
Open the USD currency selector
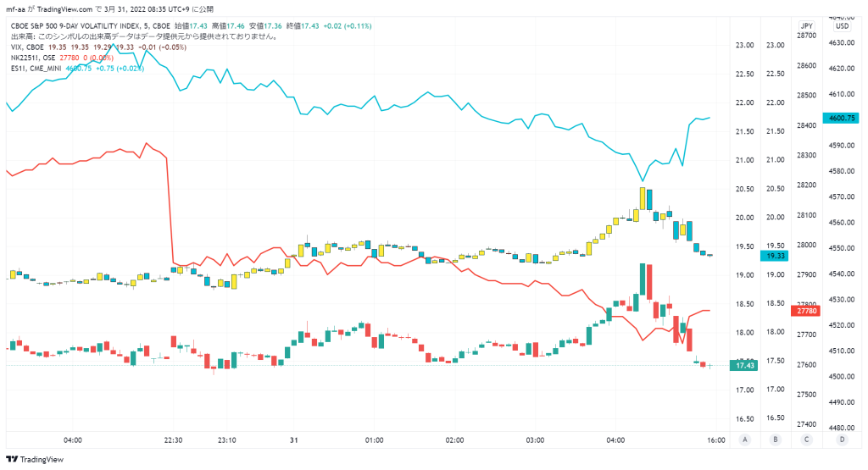pos(842,26)
